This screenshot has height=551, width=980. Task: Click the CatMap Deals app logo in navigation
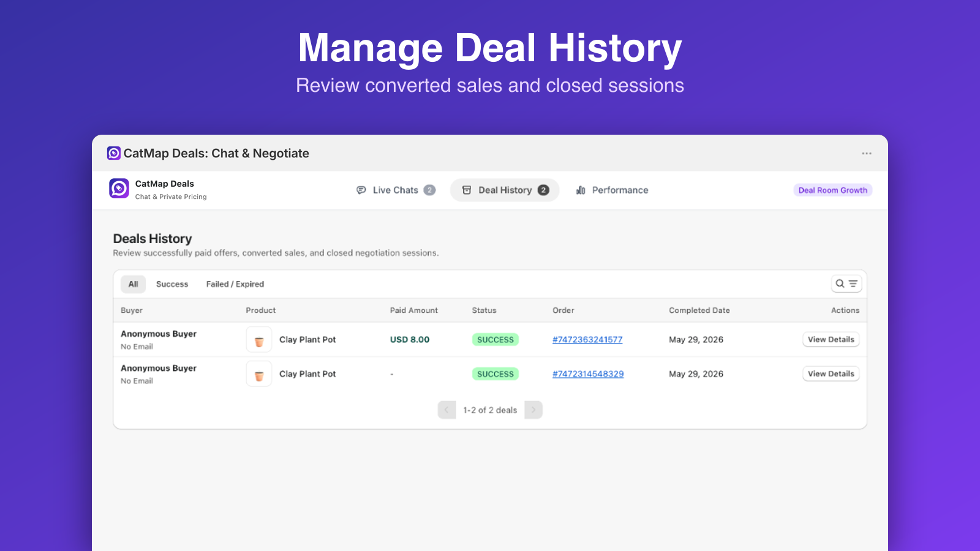tap(119, 189)
